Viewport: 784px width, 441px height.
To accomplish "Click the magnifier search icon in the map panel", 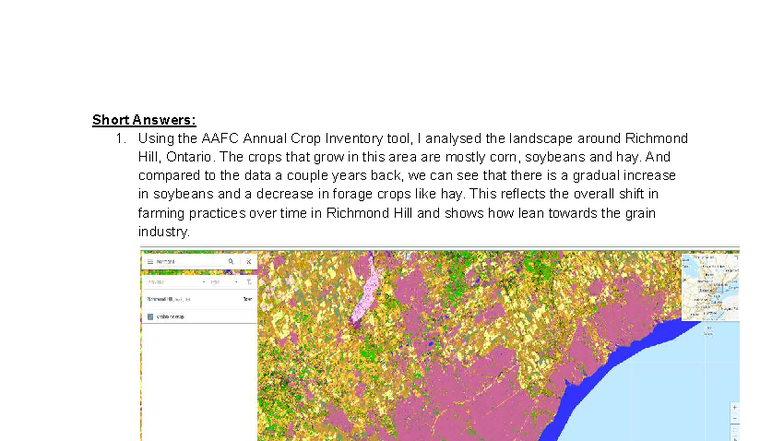I will (x=231, y=262).
